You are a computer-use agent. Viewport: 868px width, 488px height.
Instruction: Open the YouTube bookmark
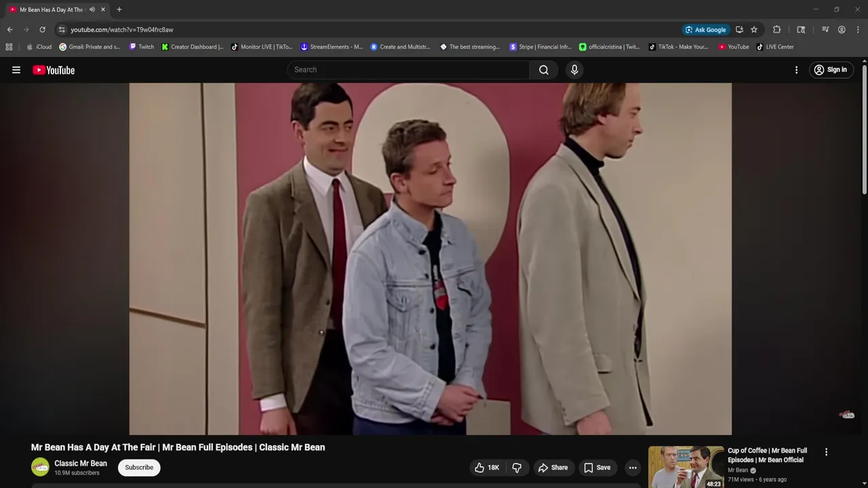pos(734,47)
